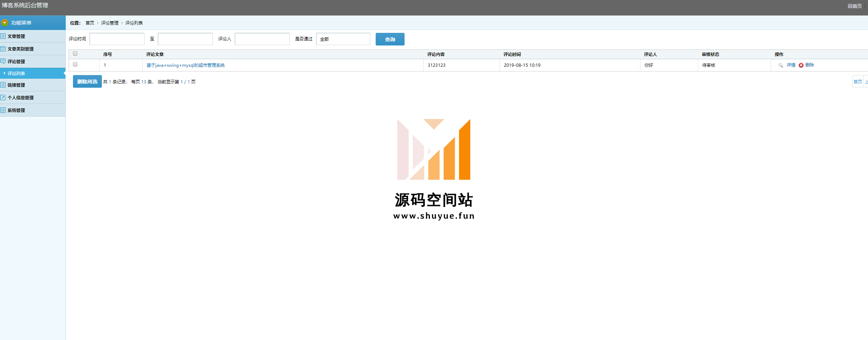Screen dimensions: 868x340
Task: Tick the select-all checkbox in table header
Action: (75, 54)
